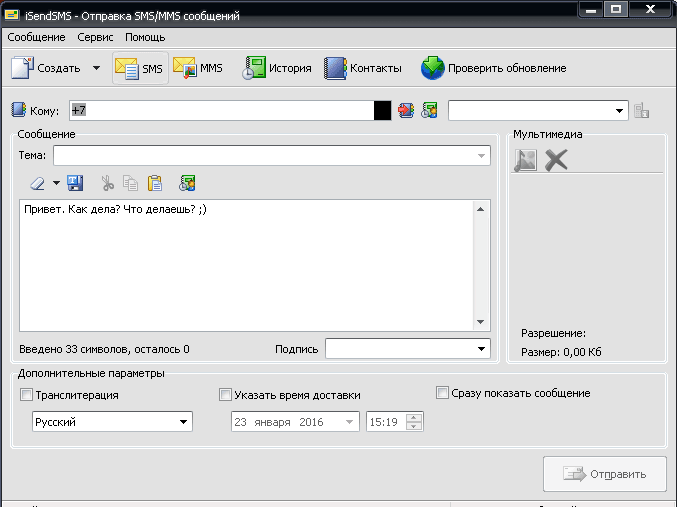
Task: Click Проверить обновление update check
Action: point(494,68)
